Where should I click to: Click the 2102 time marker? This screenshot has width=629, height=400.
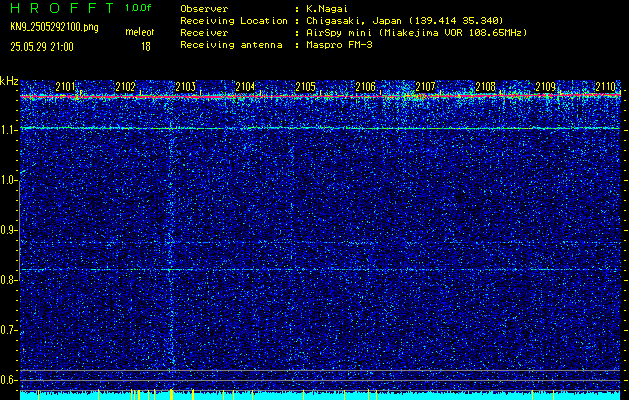pos(125,87)
